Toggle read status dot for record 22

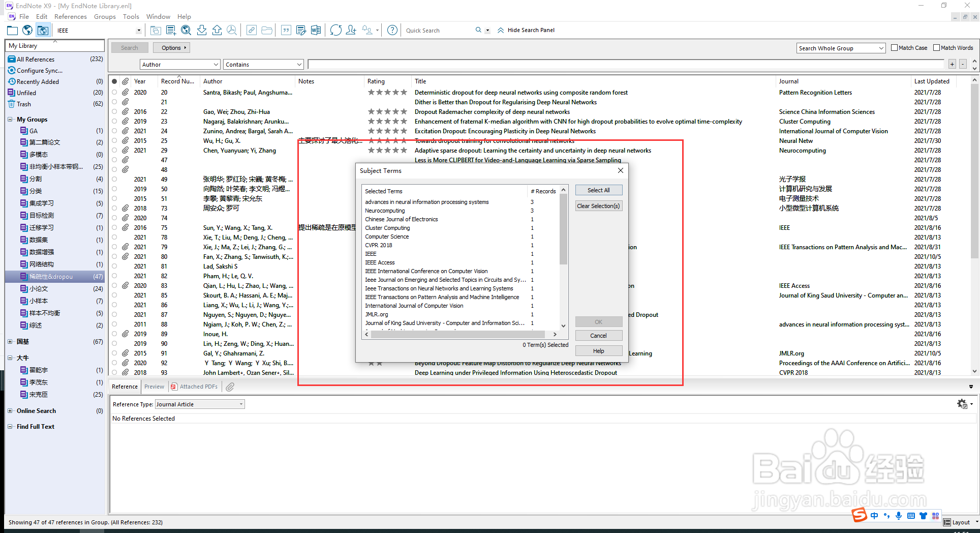click(114, 112)
